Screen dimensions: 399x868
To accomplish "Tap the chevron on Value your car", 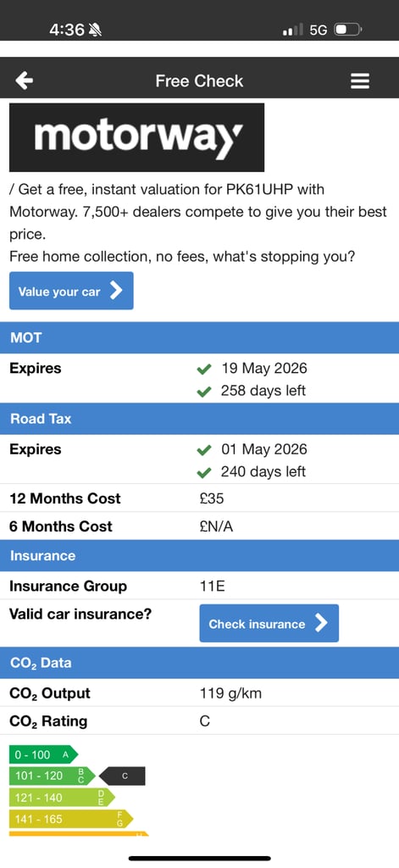I will coord(116,291).
